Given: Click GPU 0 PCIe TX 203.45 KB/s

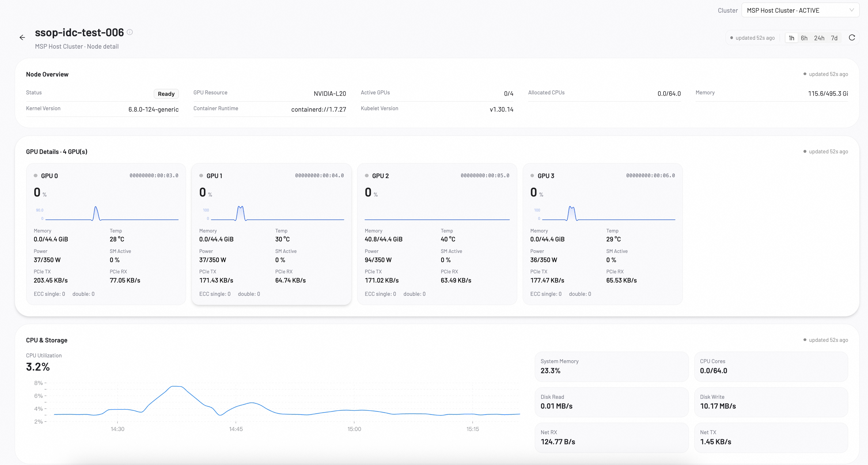Looking at the screenshot, I should coord(51,280).
